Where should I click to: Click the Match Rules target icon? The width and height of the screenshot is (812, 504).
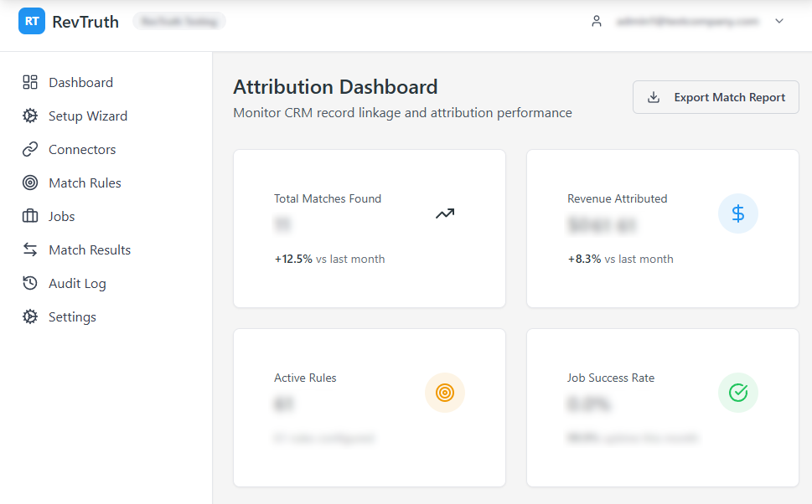30,183
